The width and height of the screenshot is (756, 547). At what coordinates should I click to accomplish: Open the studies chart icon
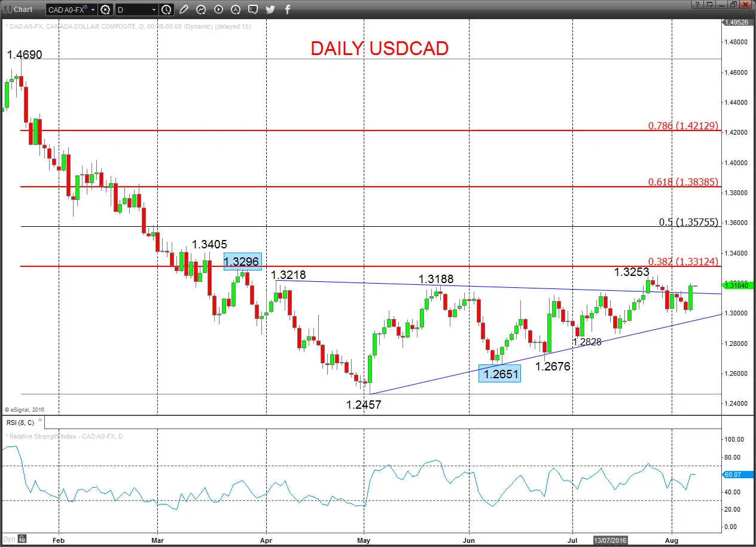click(201, 10)
